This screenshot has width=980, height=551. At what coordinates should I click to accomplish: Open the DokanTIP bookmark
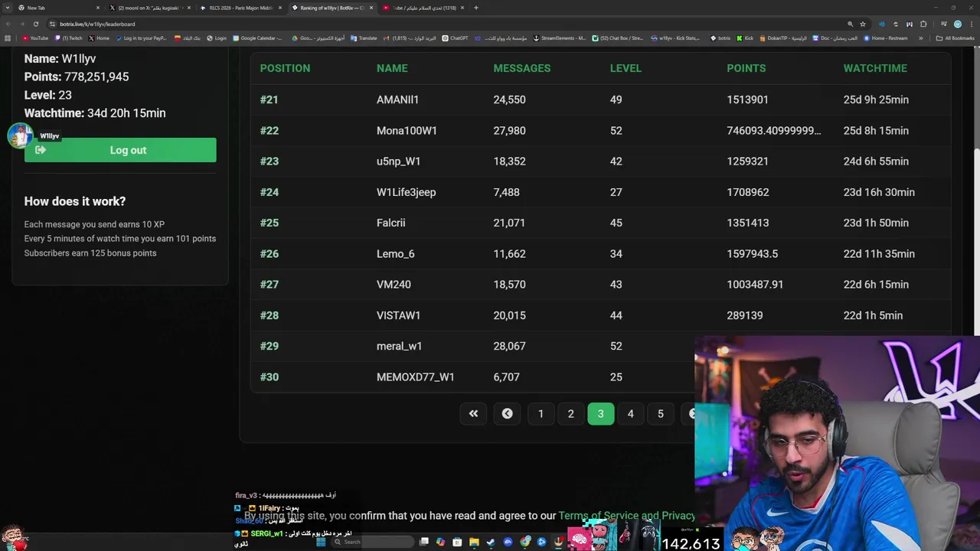pyautogui.click(x=783, y=38)
